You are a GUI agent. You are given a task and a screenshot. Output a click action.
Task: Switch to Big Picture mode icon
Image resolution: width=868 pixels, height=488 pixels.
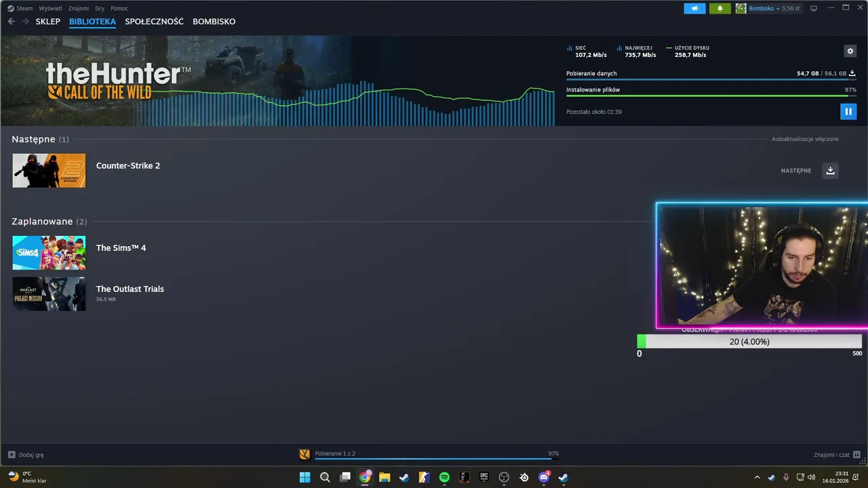814,8
